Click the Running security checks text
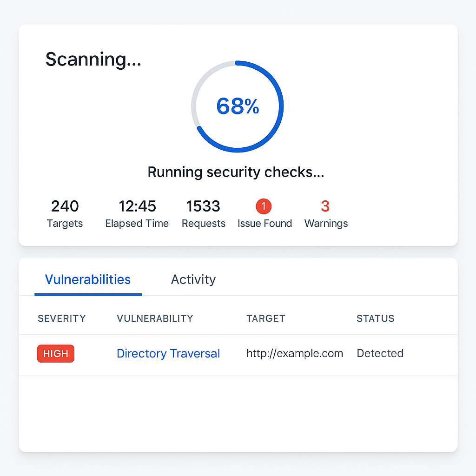The height and width of the screenshot is (476, 476). 236,172
